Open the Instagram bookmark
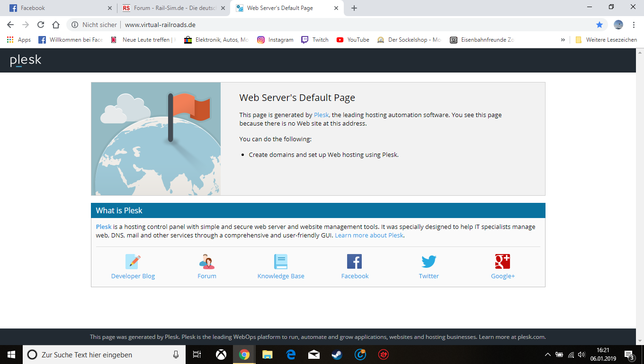Viewport: 644px width, 364px height. (x=275, y=40)
